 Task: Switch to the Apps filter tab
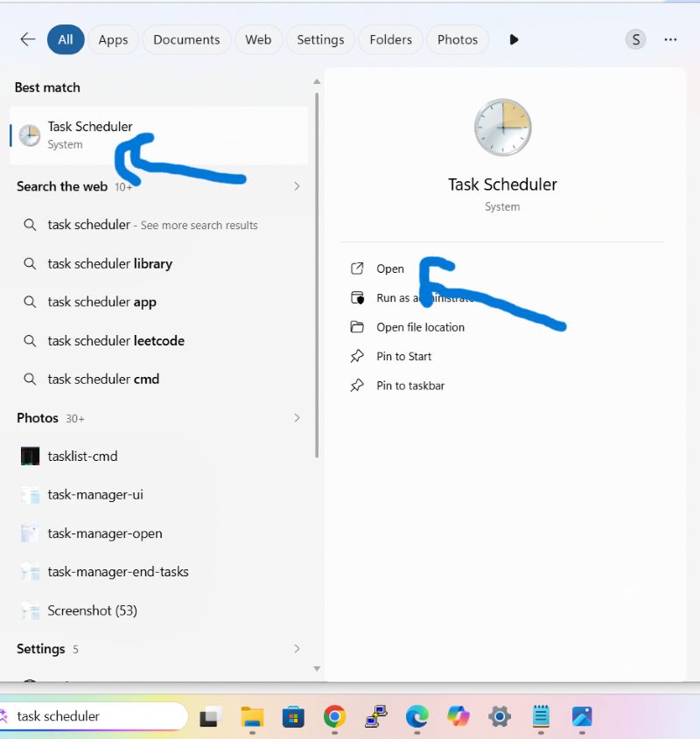point(113,39)
